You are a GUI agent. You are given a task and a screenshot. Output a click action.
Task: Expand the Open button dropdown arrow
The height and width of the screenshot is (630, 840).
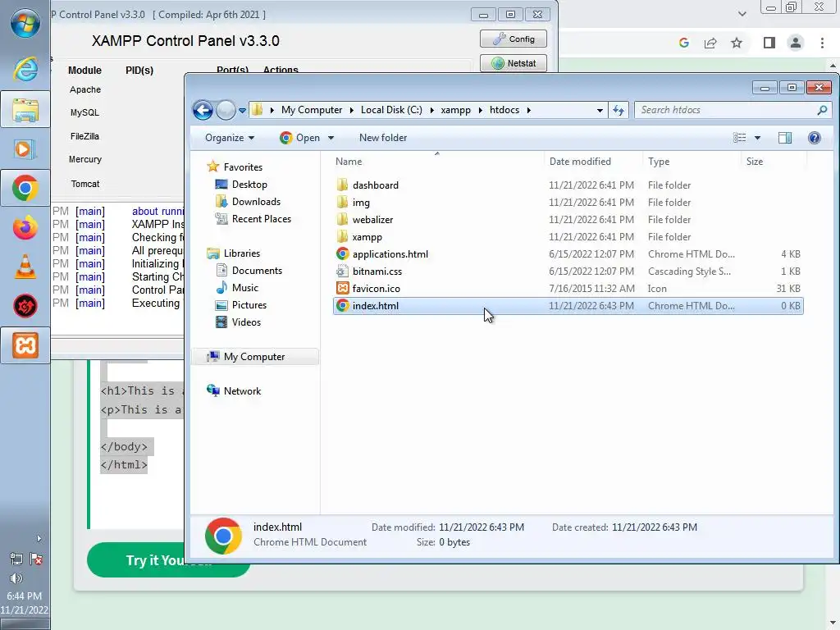(331, 138)
